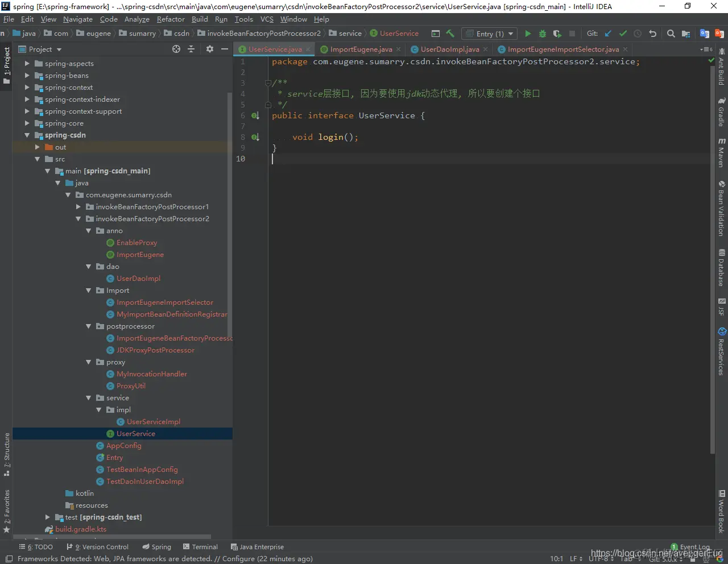
Task: Expand invokeBeanFactoryPostProcessor1 package
Action: (x=78, y=207)
